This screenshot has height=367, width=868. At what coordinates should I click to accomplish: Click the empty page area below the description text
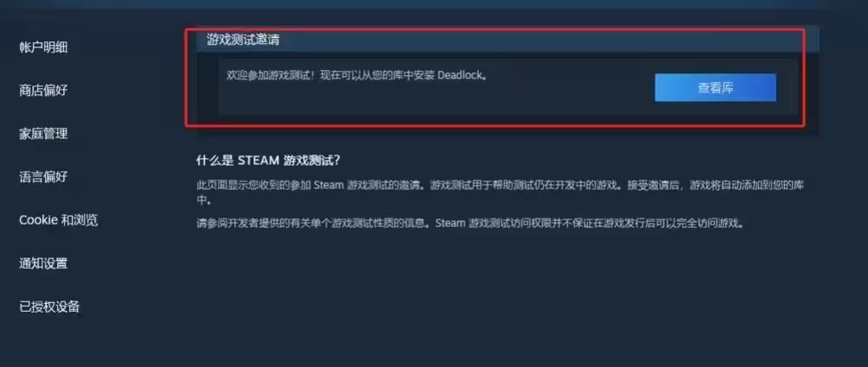498,299
